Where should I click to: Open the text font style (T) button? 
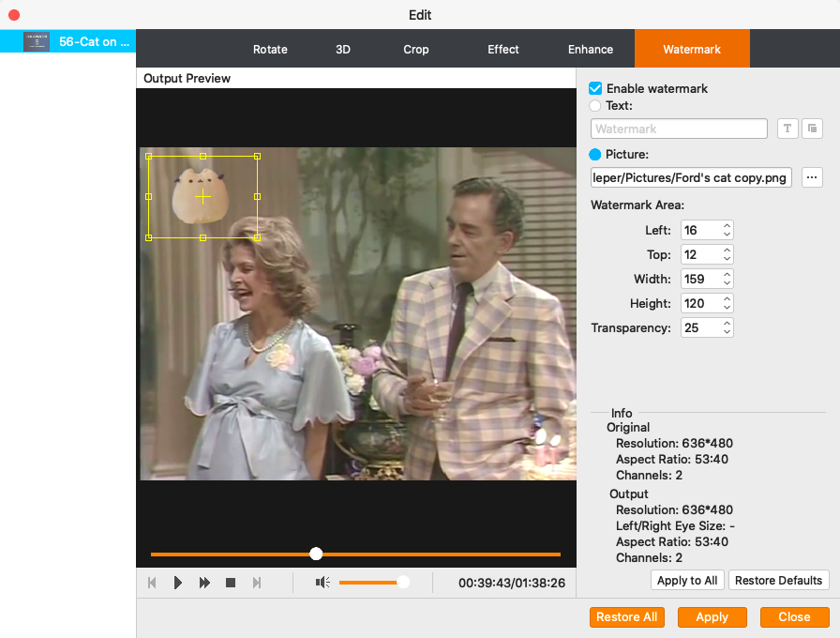tap(787, 129)
